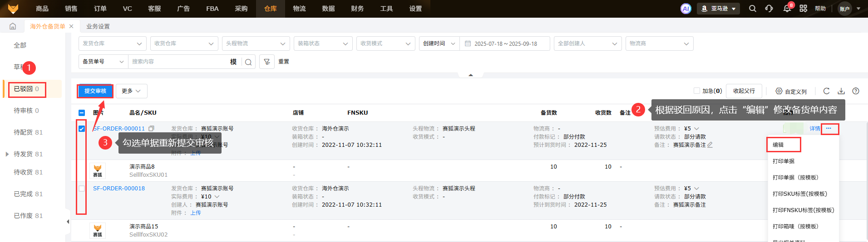Open 备货单号 search type dropdown
The width and height of the screenshot is (868, 242).
pyautogui.click(x=104, y=62)
